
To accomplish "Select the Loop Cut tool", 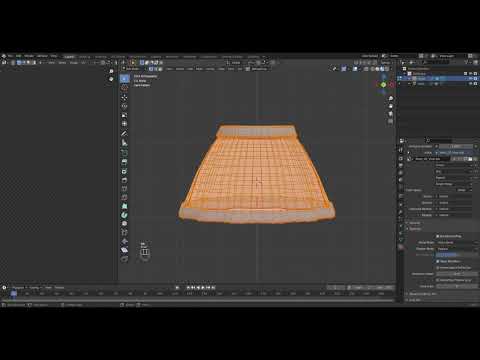I will 124,189.
